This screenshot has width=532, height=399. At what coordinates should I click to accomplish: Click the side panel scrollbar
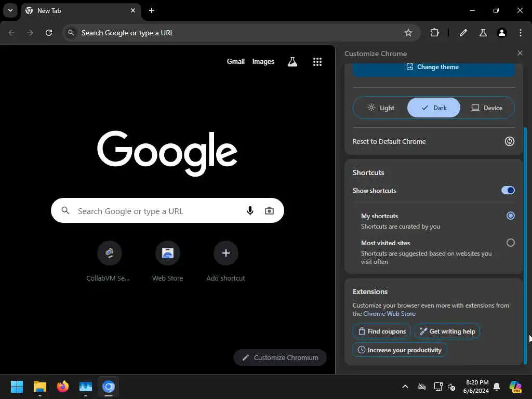[525, 246]
